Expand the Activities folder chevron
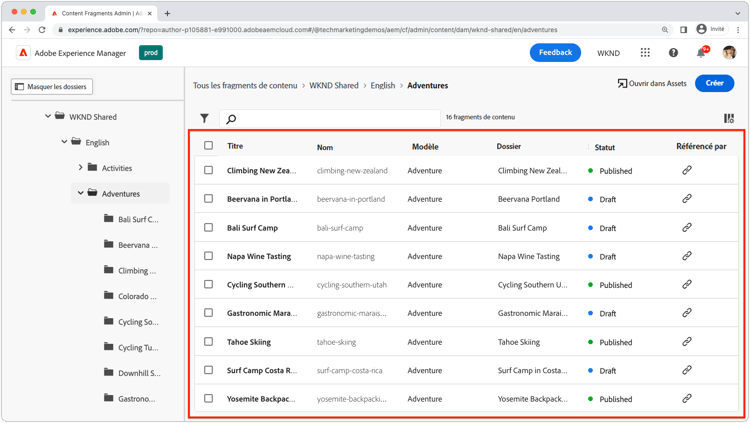750x423 pixels. [x=80, y=167]
